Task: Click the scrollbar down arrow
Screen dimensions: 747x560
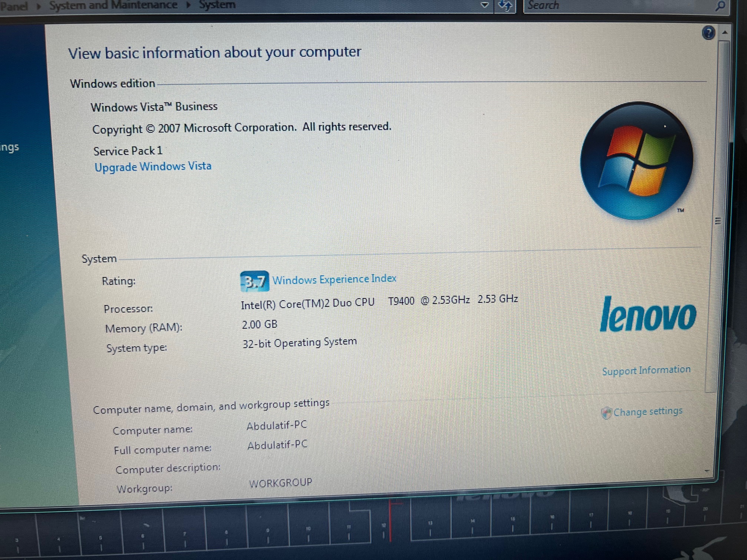Action: click(x=707, y=471)
